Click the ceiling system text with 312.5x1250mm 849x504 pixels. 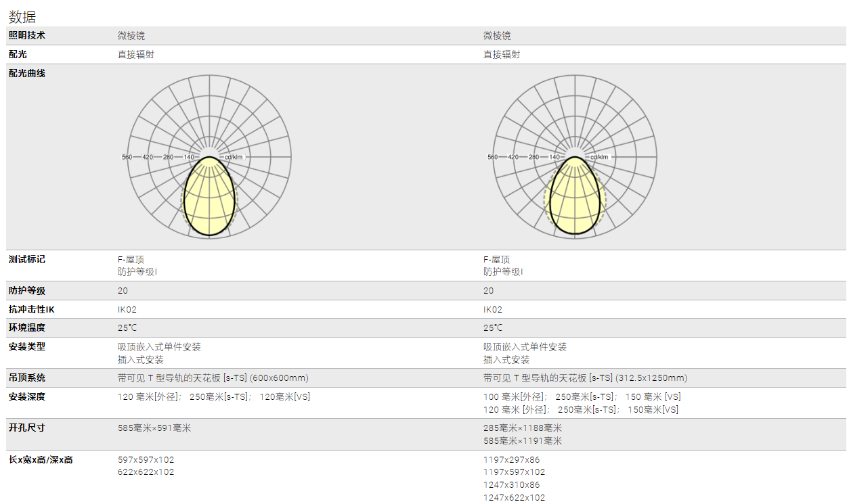coord(585,377)
